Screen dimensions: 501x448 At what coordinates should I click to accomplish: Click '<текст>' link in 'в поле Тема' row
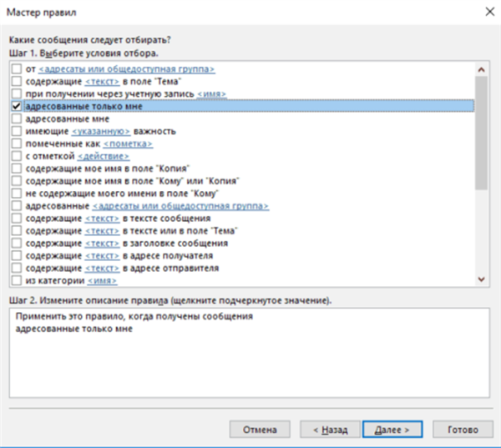tap(102, 82)
